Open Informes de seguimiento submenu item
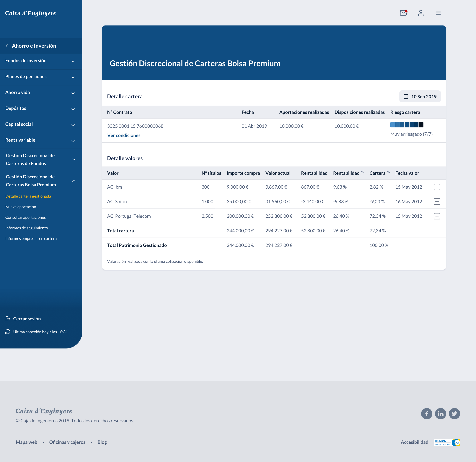Screen dimensions: 476x462 coord(27,228)
